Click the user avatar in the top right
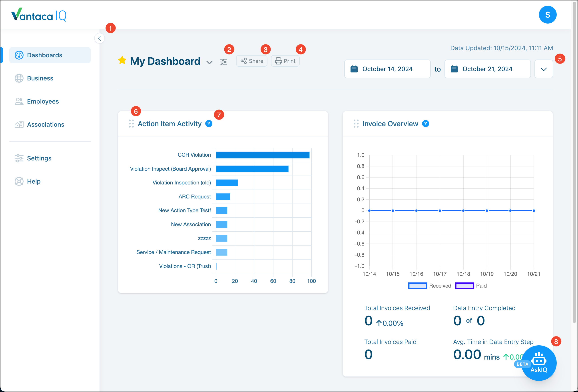The image size is (578, 392). coord(547,15)
